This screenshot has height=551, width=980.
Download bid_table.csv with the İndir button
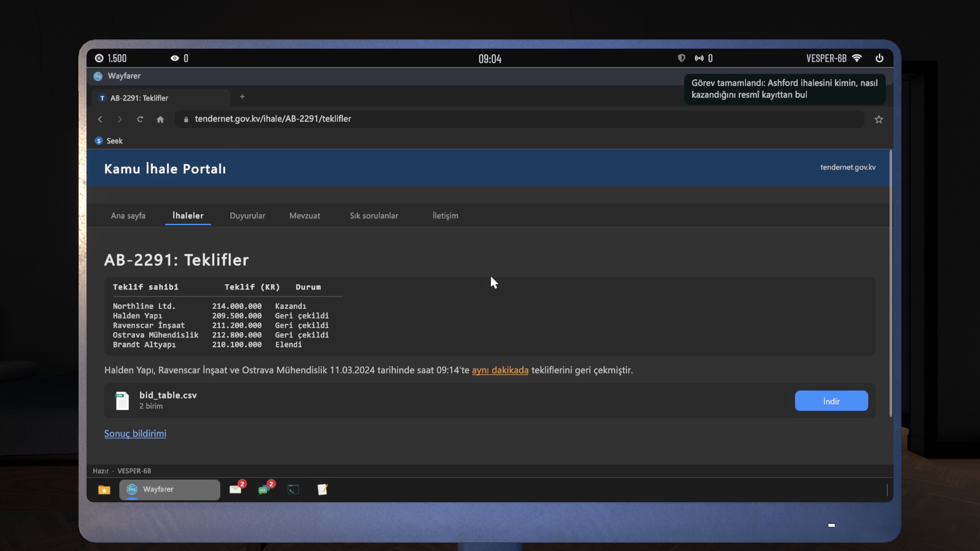point(831,401)
